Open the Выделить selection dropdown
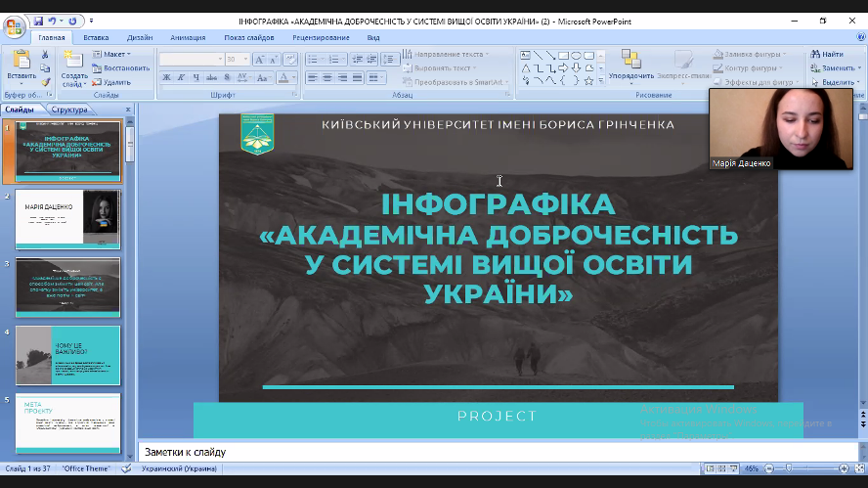Image resolution: width=868 pixels, height=488 pixels. click(837, 82)
